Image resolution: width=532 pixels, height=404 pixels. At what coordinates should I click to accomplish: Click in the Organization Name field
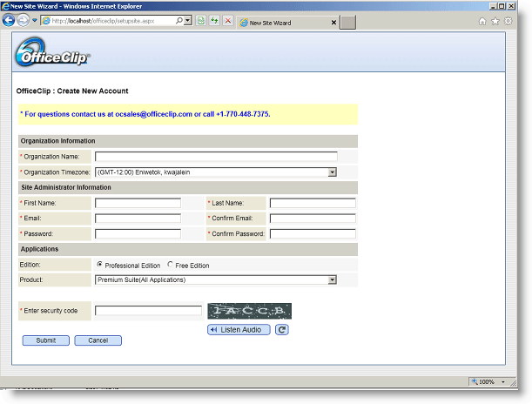coord(216,157)
